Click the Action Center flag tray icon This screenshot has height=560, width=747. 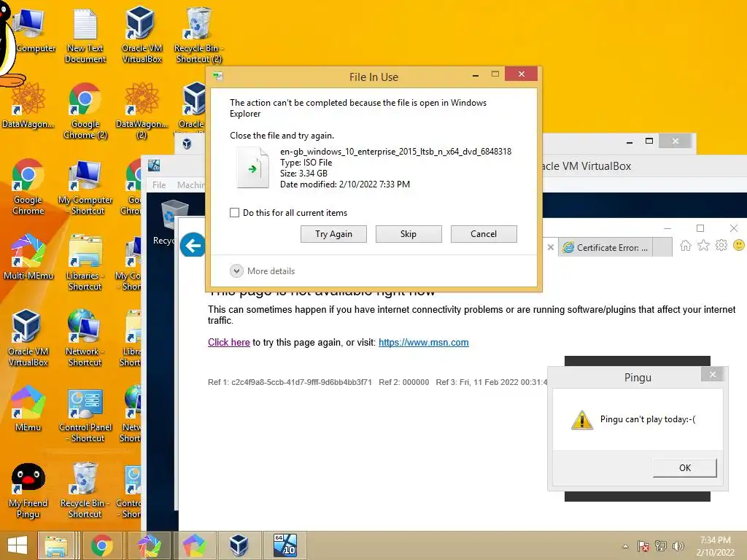(x=643, y=547)
